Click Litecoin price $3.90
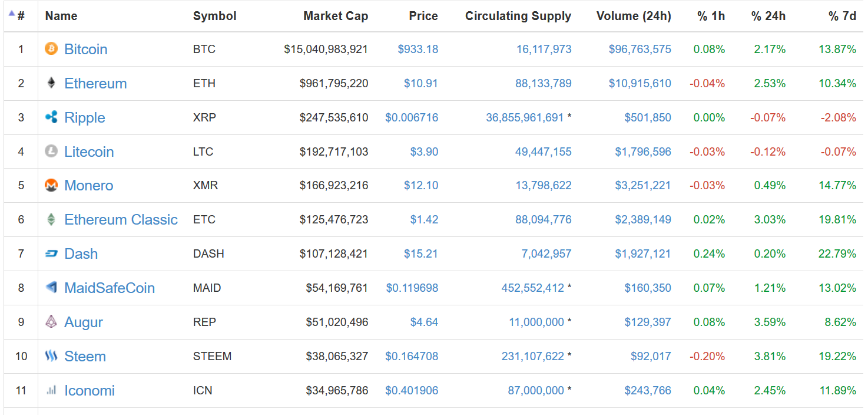868x415 pixels. (425, 151)
